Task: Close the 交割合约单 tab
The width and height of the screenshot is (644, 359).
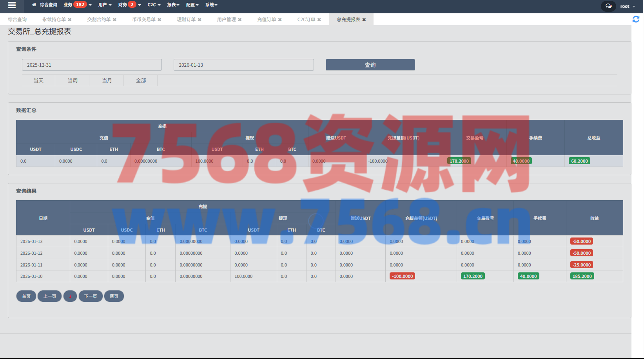Action: 114,20
